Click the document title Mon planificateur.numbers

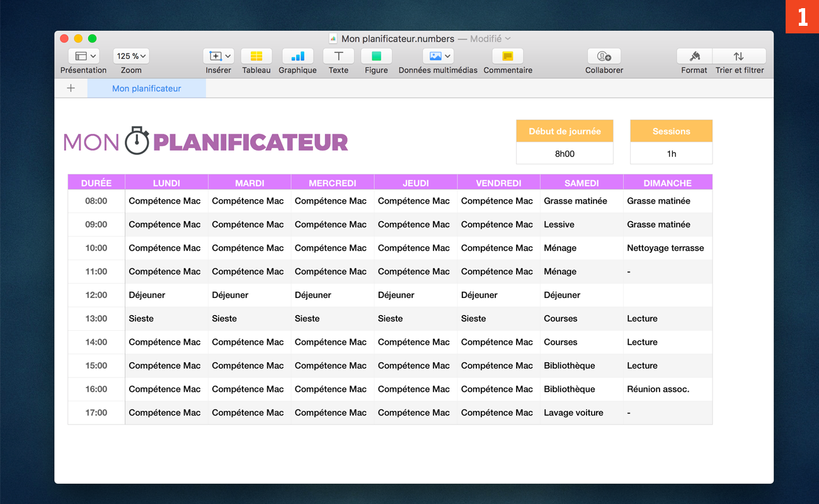[x=398, y=38]
